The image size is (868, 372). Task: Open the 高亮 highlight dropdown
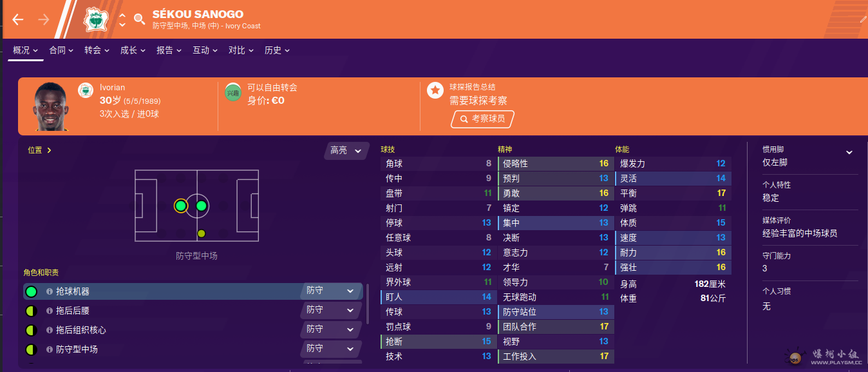click(x=346, y=150)
